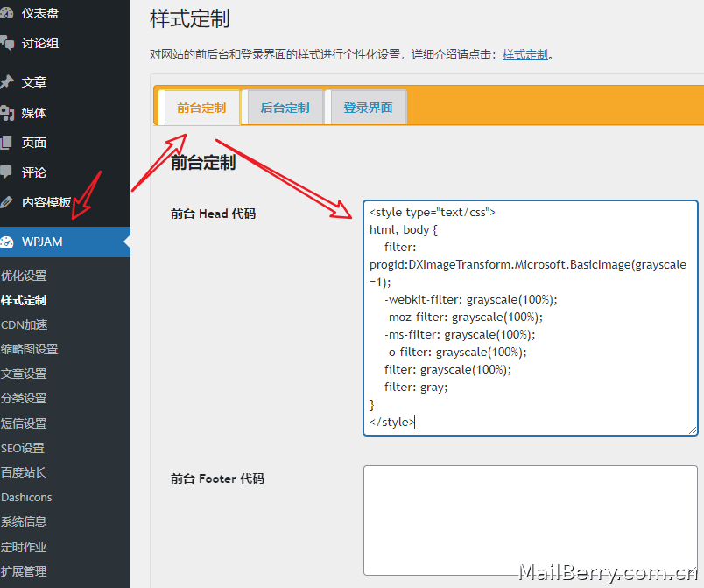Click the 评论 comment bubble icon

[x=6, y=172]
